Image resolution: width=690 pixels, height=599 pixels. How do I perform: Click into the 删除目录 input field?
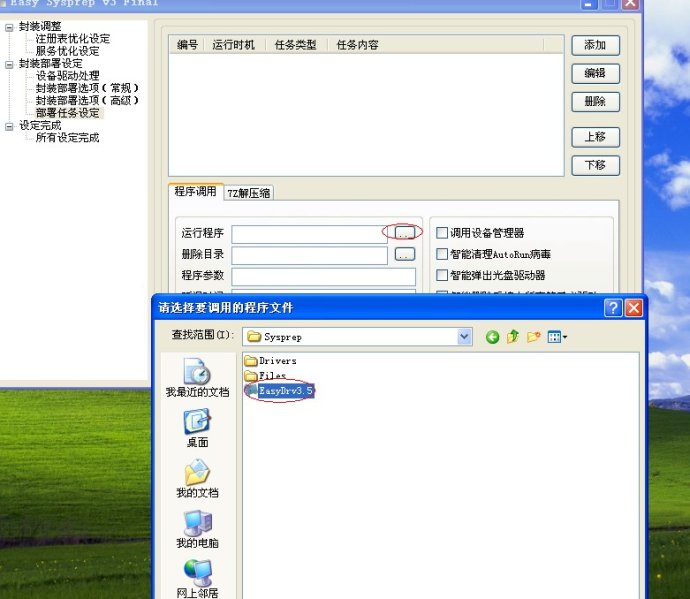(309, 255)
